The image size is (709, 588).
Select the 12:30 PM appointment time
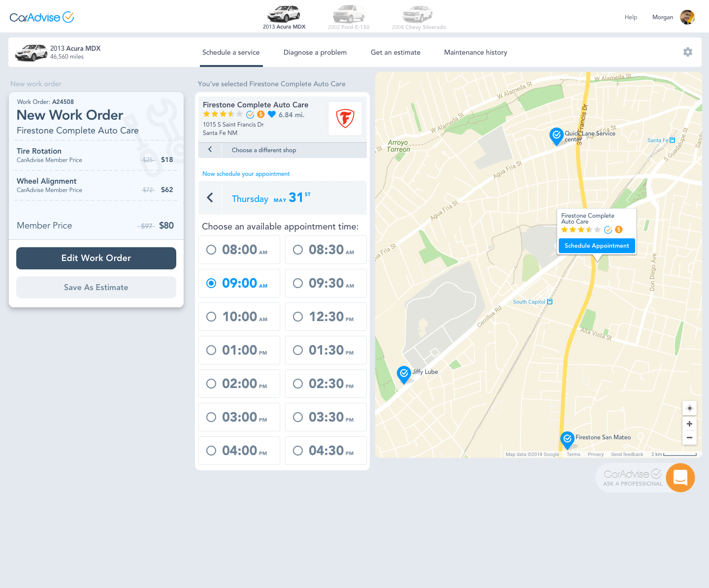(x=326, y=317)
